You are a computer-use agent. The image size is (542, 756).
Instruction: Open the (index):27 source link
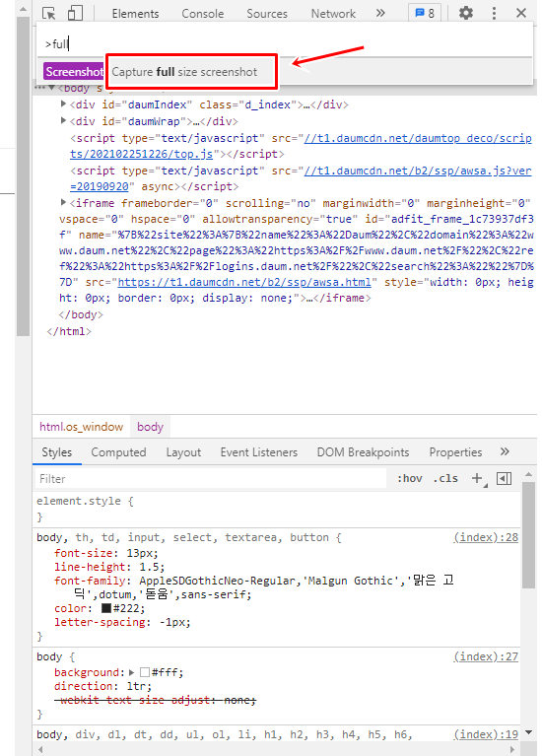click(486, 657)
